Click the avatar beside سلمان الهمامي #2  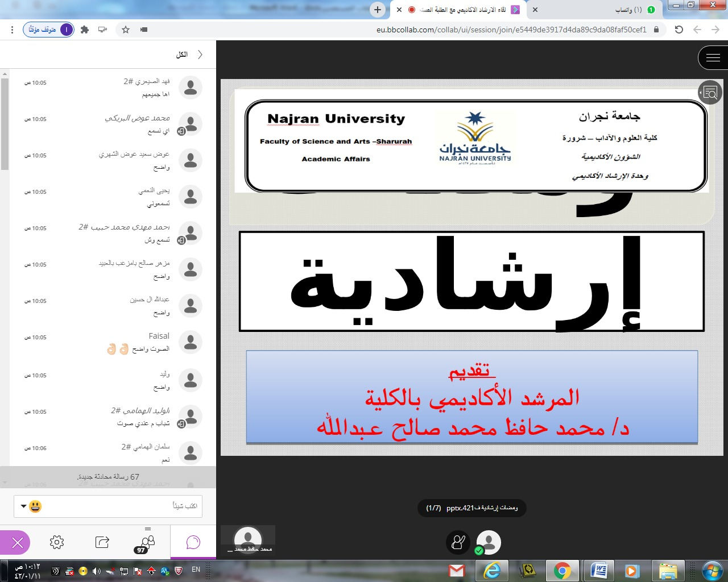pos(191,453)
